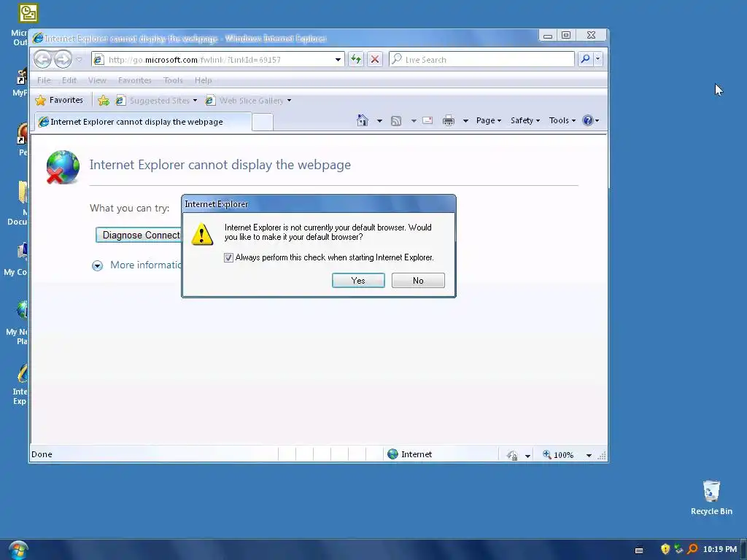Click the Forward navigation arrow
The image size is (747, 560).
[x=63, y=60]
